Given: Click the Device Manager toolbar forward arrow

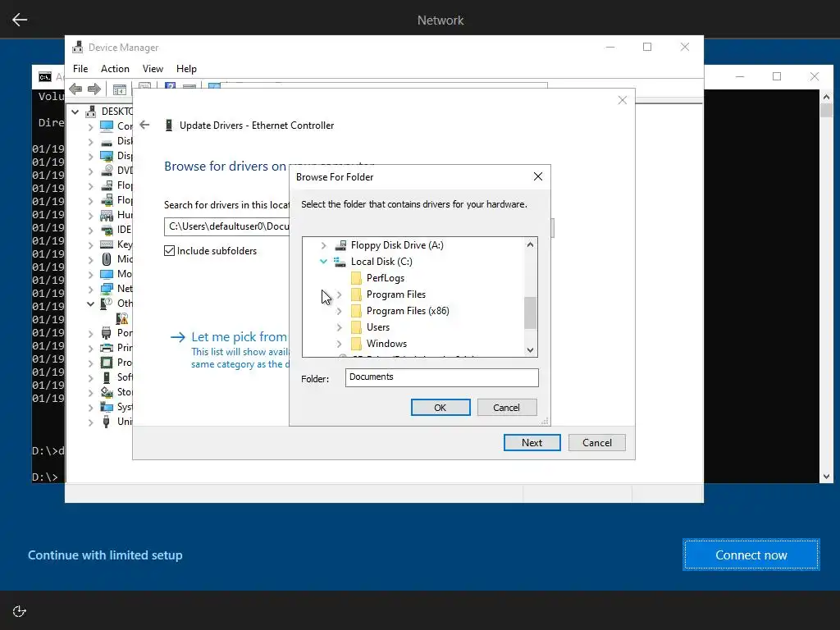Looking at the screenshot, I should (x=94, y=89).
